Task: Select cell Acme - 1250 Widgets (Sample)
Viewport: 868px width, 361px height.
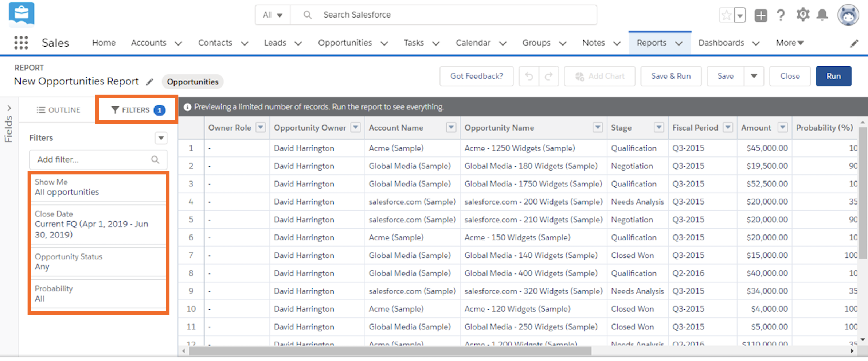Action: pyautogui.click(x=533, y=148)
